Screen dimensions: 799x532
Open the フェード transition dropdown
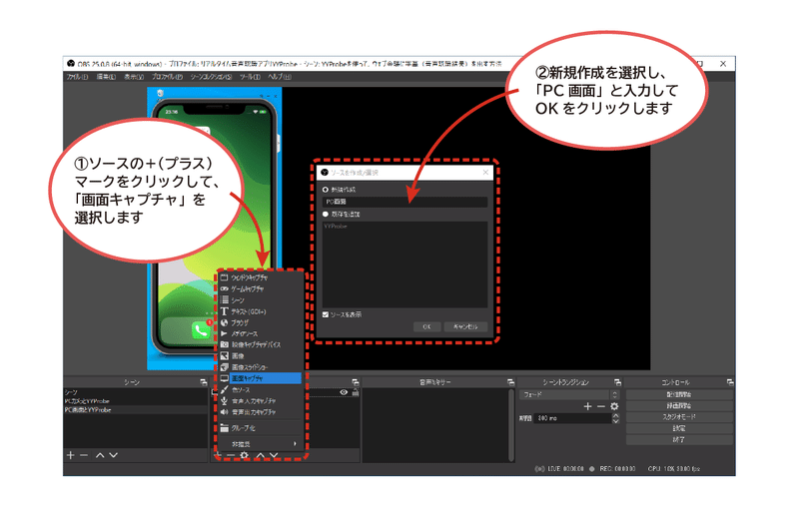click(x=569, y=394)
